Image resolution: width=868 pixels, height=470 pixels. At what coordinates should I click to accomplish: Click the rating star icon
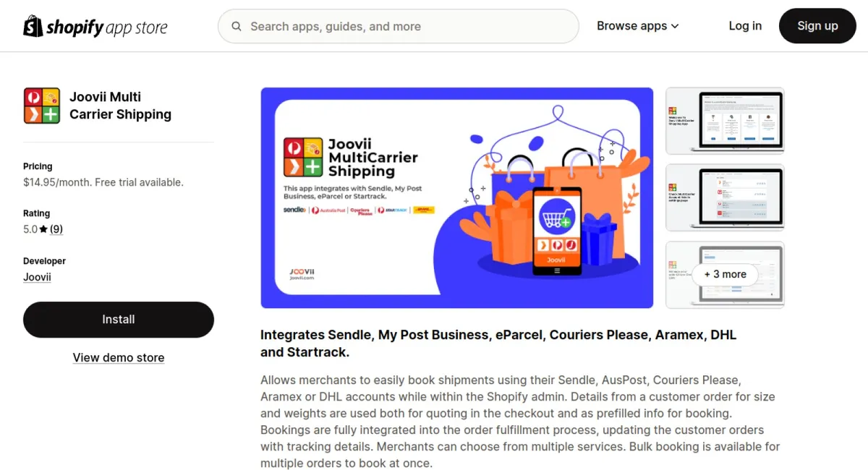click(43, 229)
